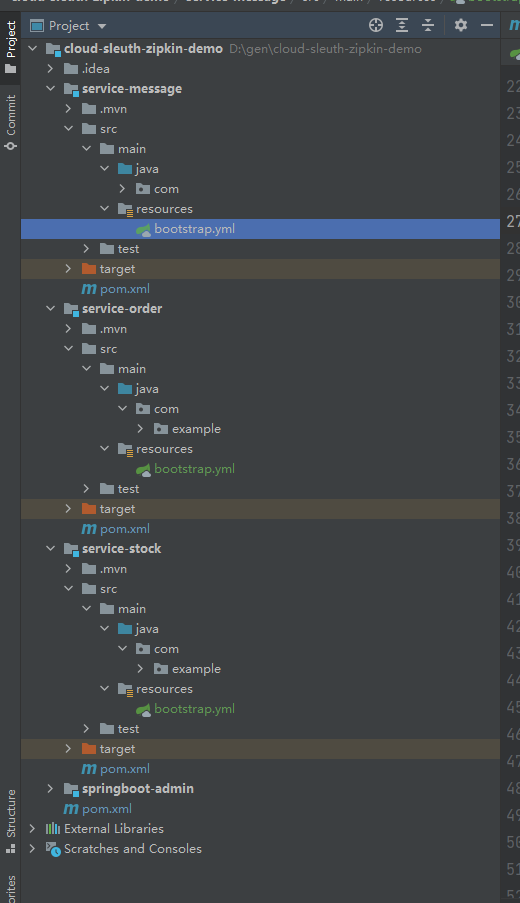Open the Commit tool window

[x=10, y=123]
